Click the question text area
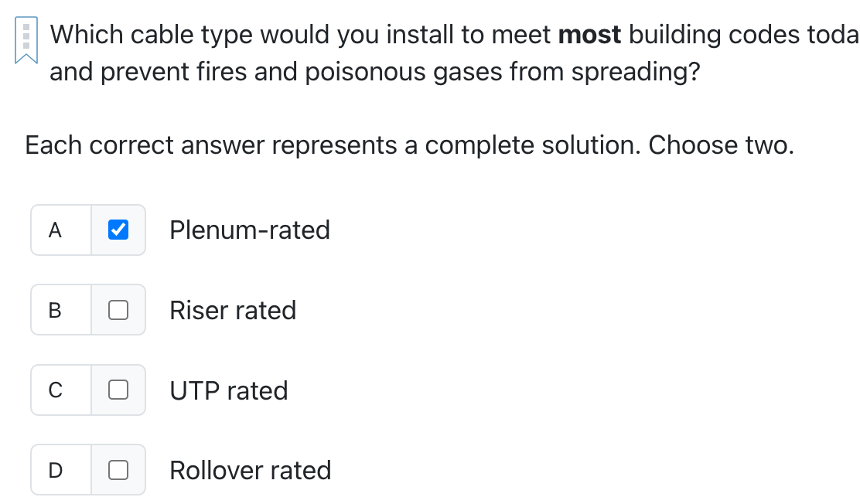Image resolution: width=860 pixels, height=504 pixels. click(387, 53)
